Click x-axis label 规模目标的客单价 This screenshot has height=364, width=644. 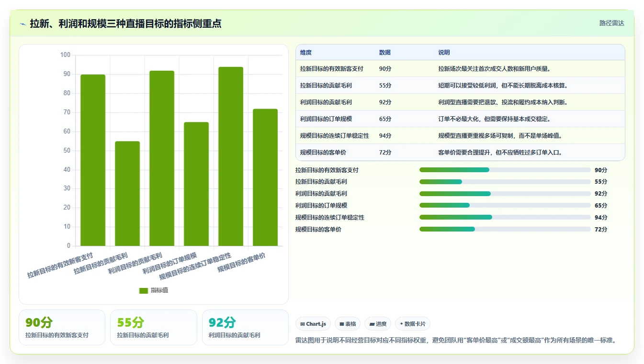tap(242, 262)
